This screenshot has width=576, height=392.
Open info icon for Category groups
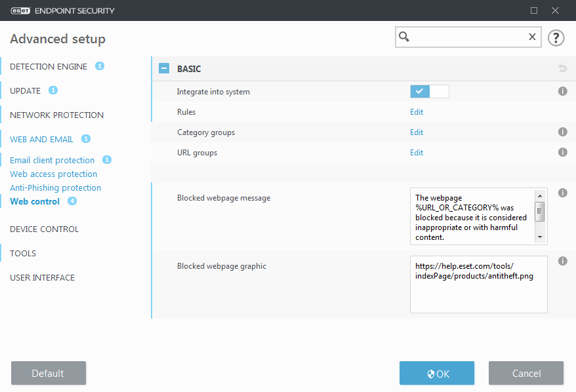[x=562, y=132]
